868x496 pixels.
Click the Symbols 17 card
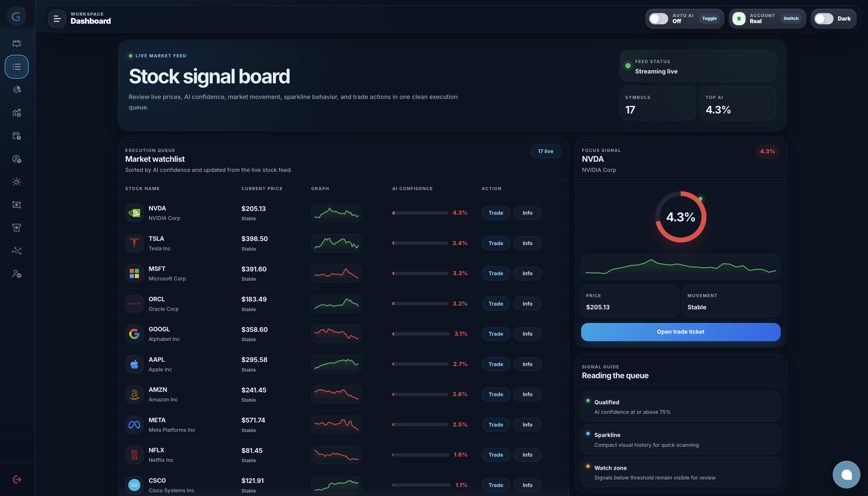658,103
